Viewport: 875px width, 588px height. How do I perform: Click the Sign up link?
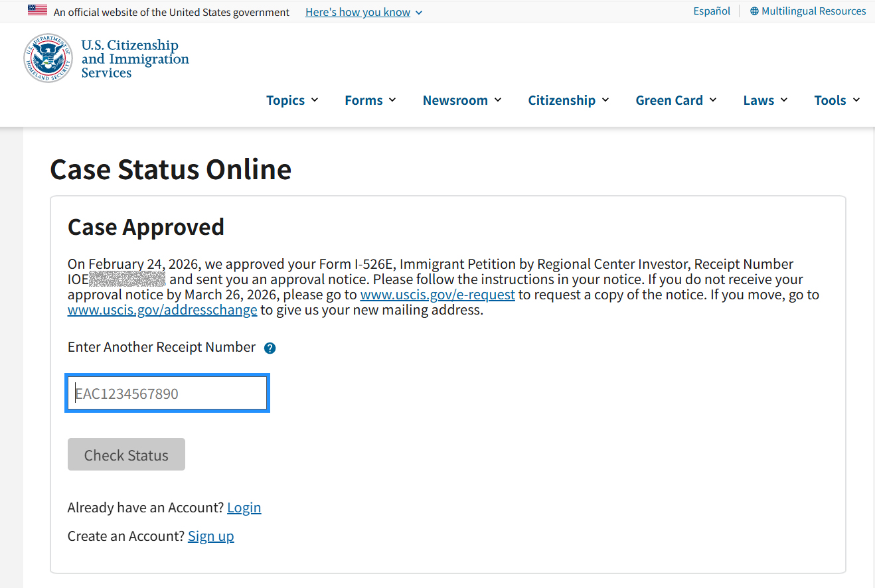[x=211, y=536]
